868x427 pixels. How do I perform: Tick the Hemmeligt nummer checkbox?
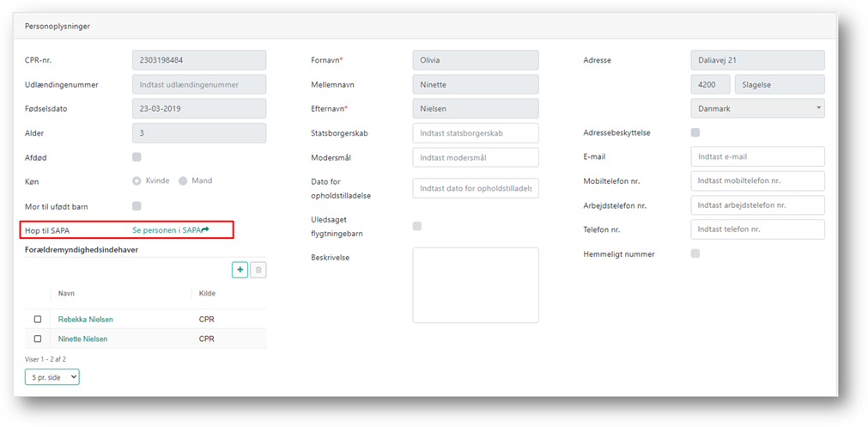click(x=695, y=253)
